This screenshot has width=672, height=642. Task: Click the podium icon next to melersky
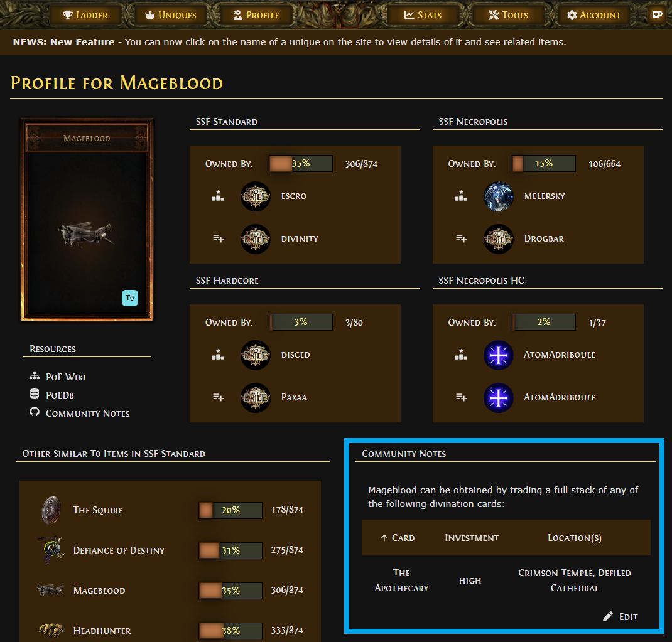461,196
